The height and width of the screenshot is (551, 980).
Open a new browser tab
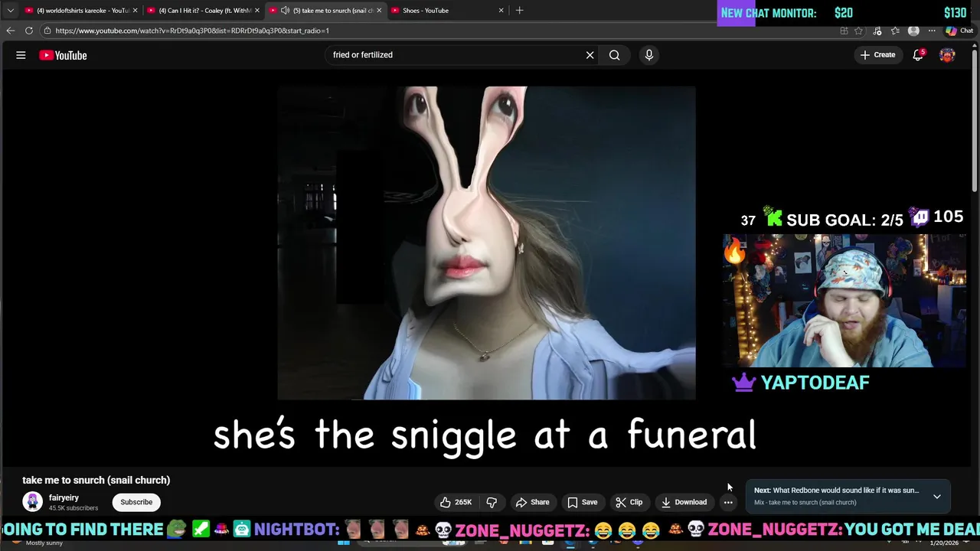[x=520, y=11]
